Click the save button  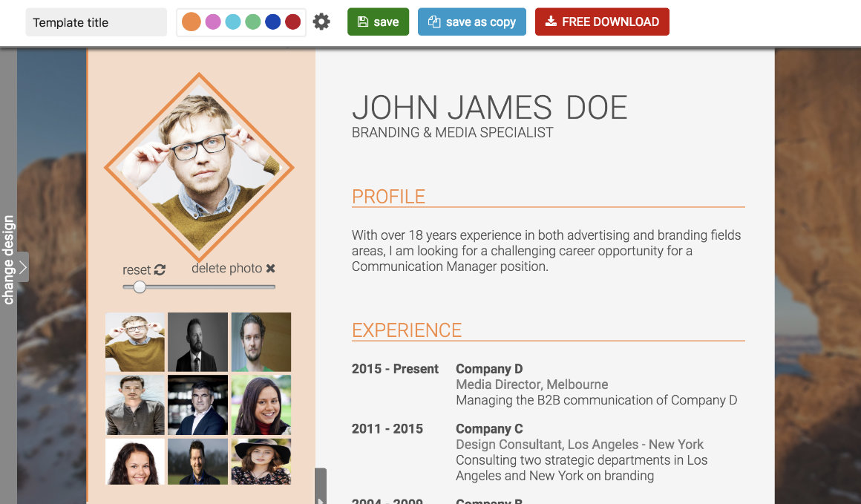pos(378,22)
